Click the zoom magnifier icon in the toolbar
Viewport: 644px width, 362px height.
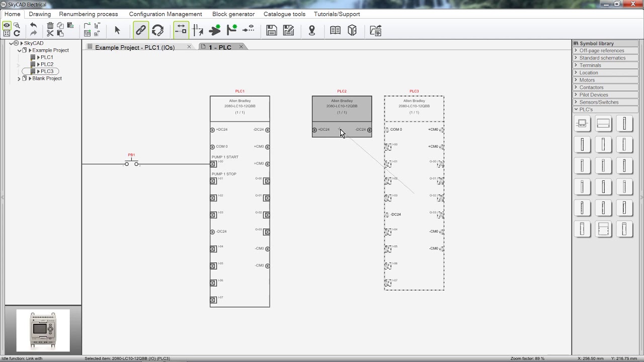17,25
